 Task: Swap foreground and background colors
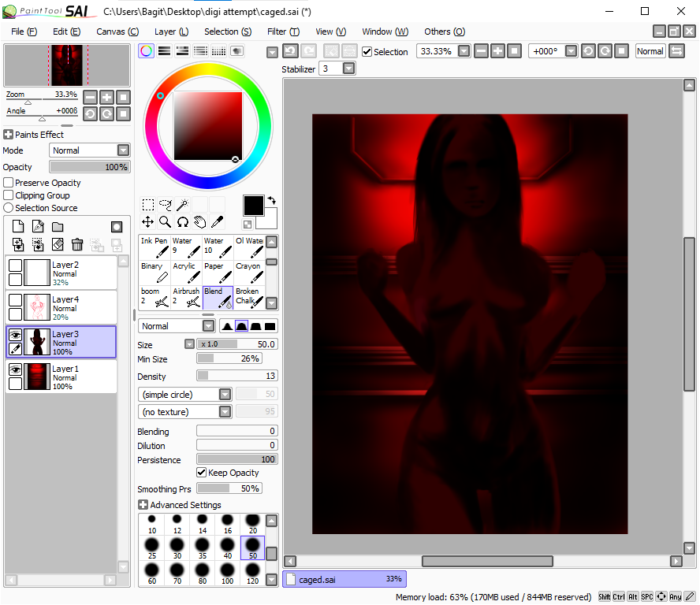tap(272, 201)
